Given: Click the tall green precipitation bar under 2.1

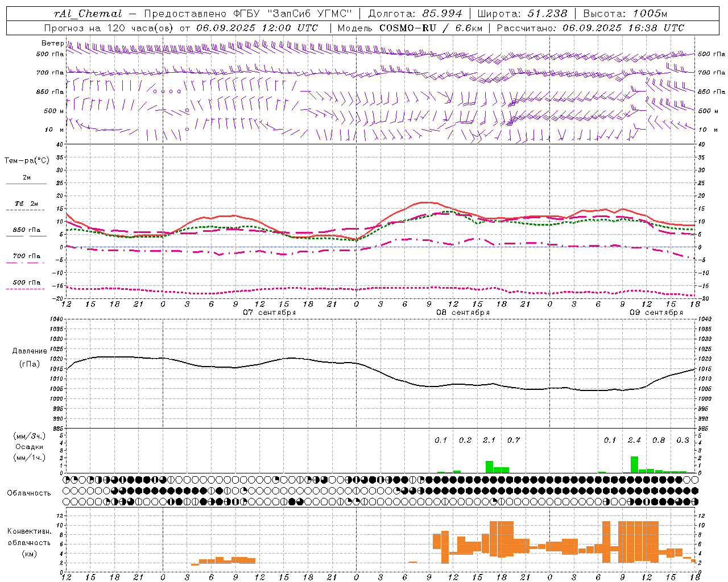Looking at the screenshot, I should point(489,467).
